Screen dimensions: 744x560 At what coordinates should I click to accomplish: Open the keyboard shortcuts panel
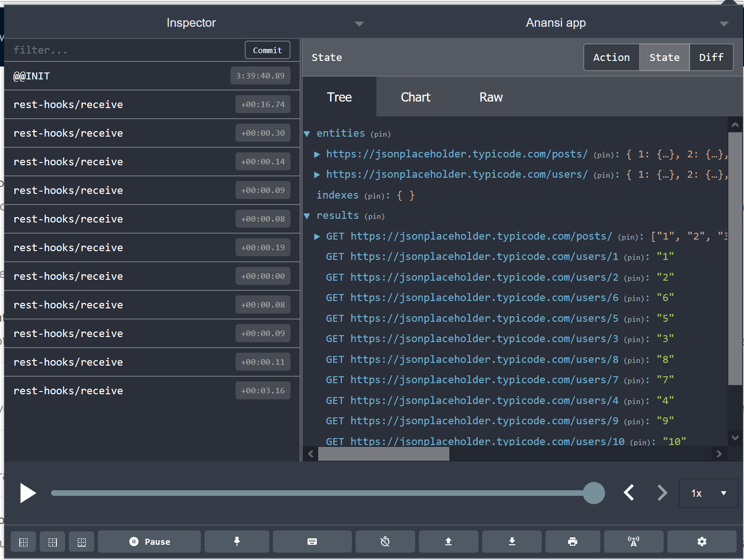pos(313,542)
